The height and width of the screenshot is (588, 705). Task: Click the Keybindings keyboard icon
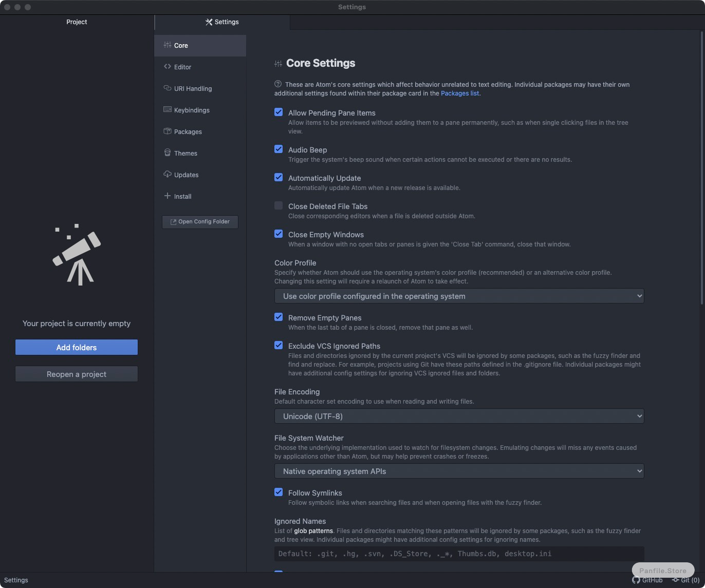pos(167,110)
